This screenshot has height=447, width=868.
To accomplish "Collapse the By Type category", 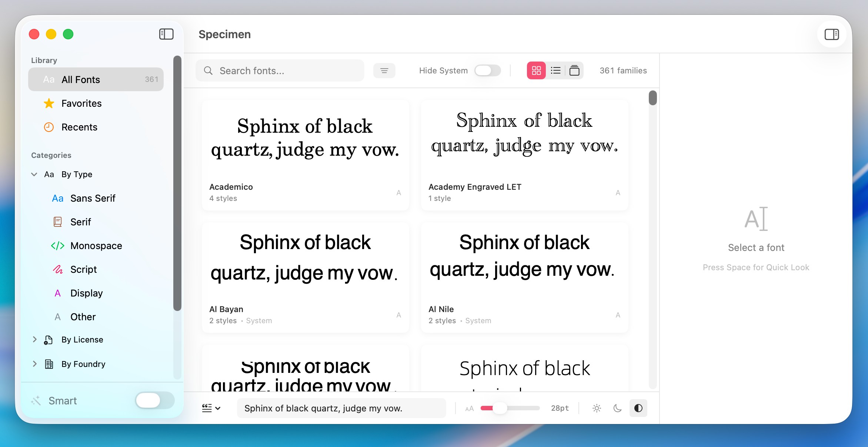I will [34, 174].
